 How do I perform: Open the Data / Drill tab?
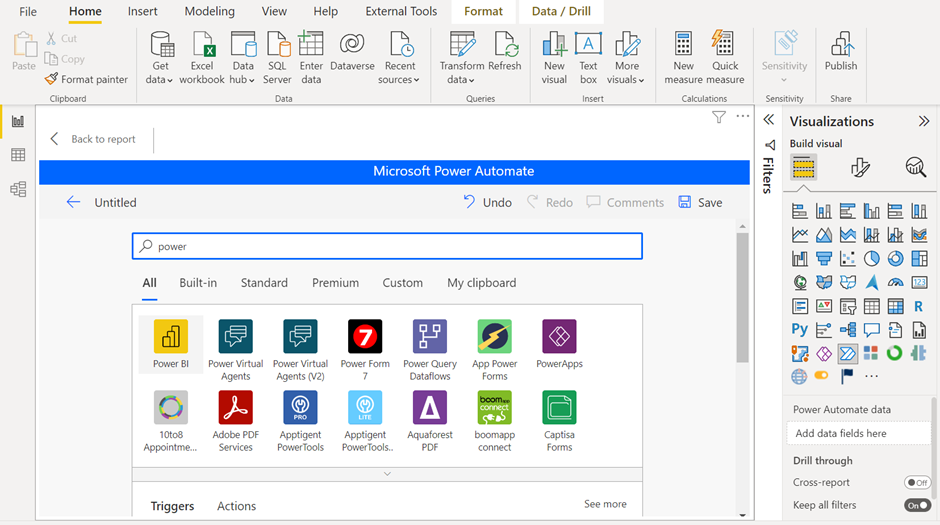(561, 11)
